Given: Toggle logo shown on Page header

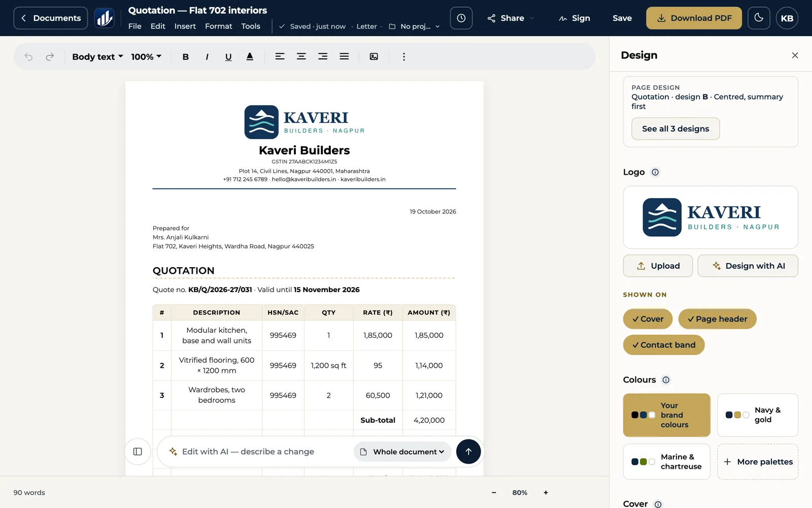Looking at the screenshot, I should point(717,319).
